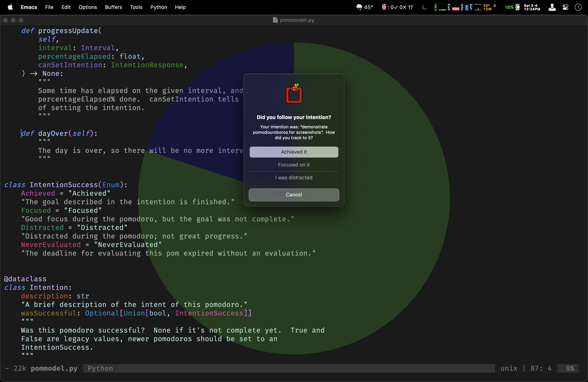Select the I was distracted option

tap(294, 178)
